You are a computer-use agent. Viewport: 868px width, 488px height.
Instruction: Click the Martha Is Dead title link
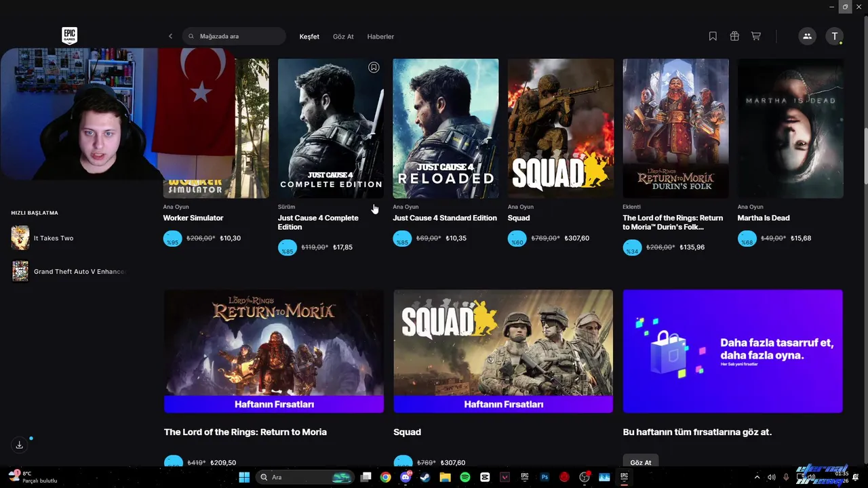[764, 218]
